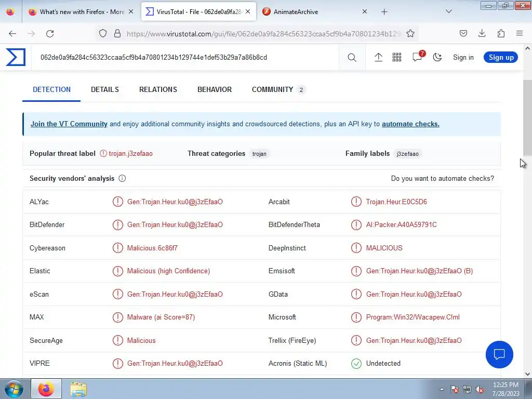This screenshot has width=532, height=399.
Task: Open the Firefox downloads icon
Action: pyautogui.click(x=482, y=33)
